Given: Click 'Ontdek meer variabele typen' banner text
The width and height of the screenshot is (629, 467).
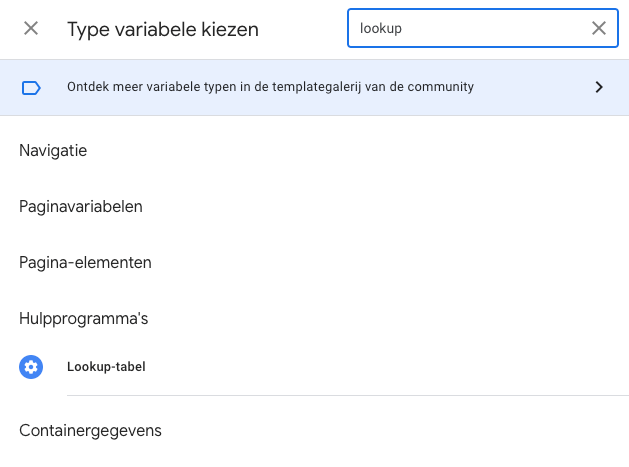Looking at the screenshot, I should coord(270,87).
